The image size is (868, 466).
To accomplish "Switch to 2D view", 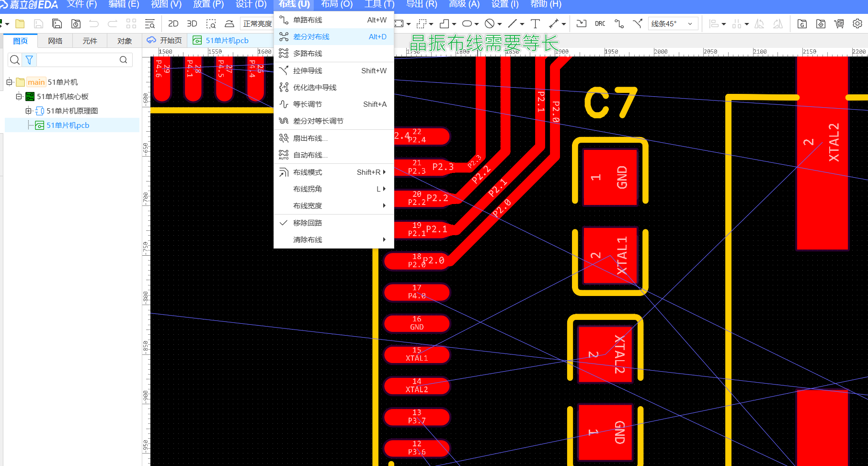I will click(173, 23).
